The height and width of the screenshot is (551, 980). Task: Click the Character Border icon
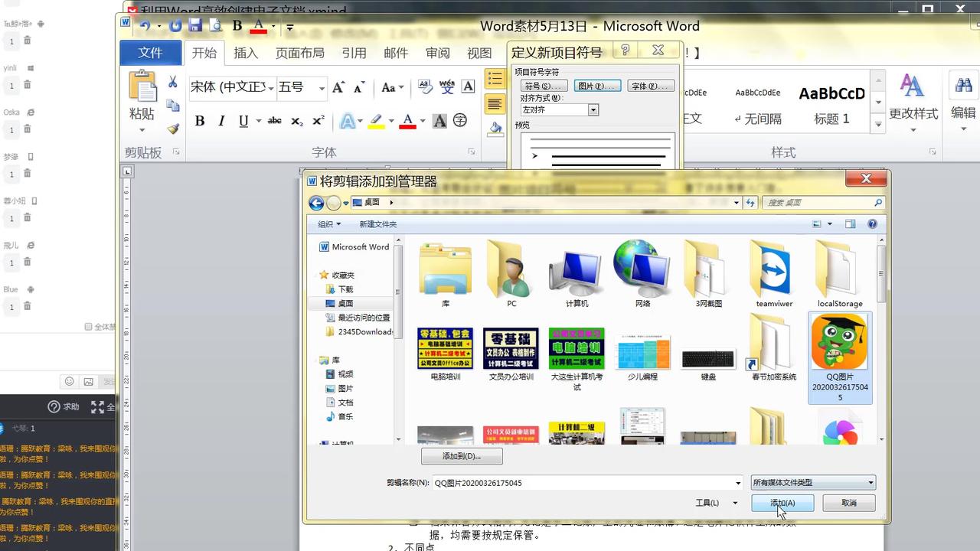[x=468, y=87]
